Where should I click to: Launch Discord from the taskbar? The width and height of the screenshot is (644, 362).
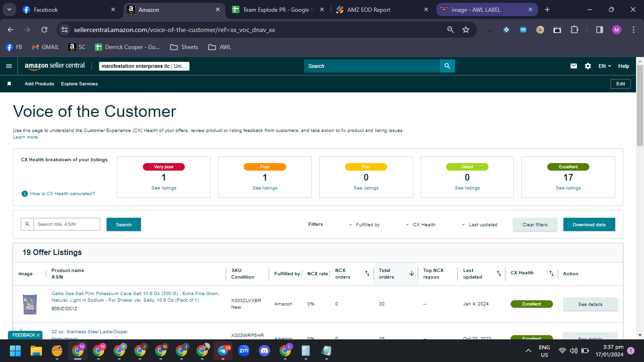(264, 351)
